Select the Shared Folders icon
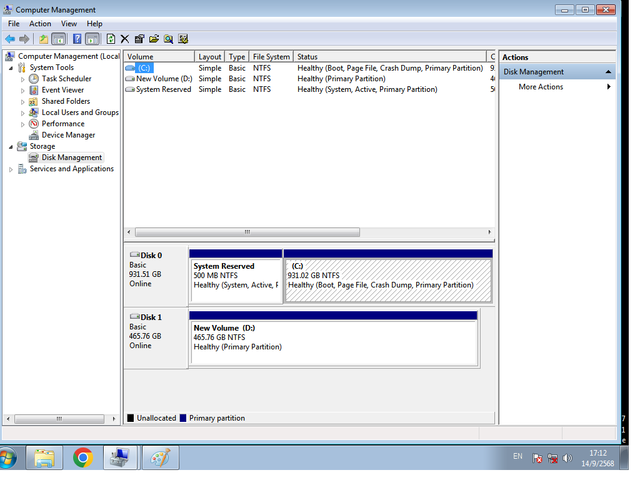Viewport: 640px width, 480px height. point(34,102)
